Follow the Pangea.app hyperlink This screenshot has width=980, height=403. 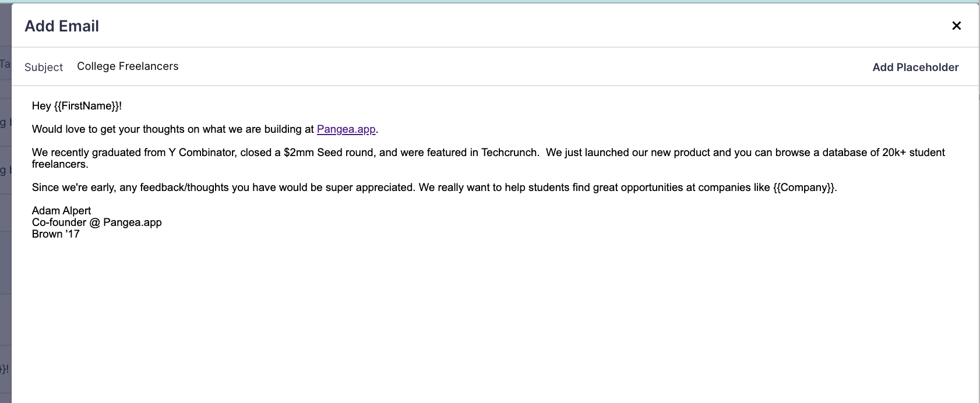[x=346, y=129]
